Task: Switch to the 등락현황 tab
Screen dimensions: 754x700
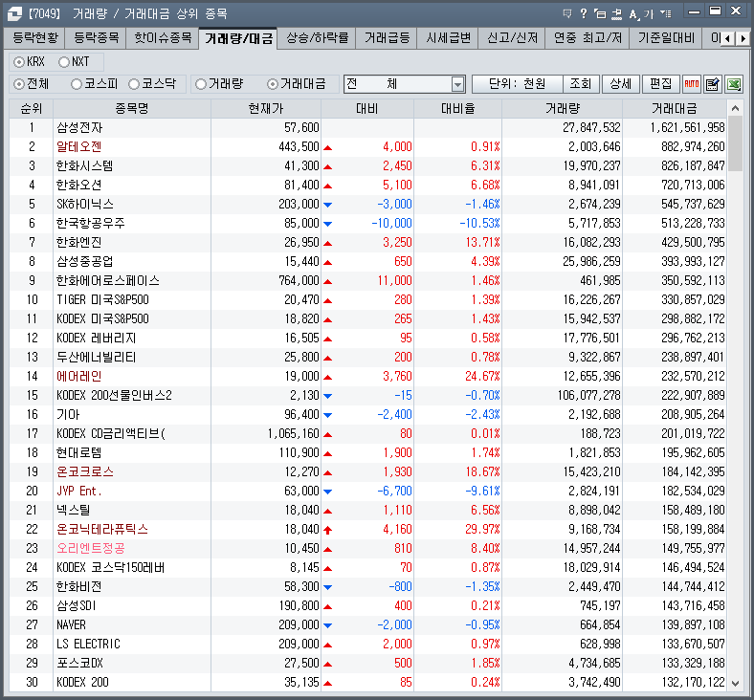Action: pyautogui.click(x=35, y=38)
